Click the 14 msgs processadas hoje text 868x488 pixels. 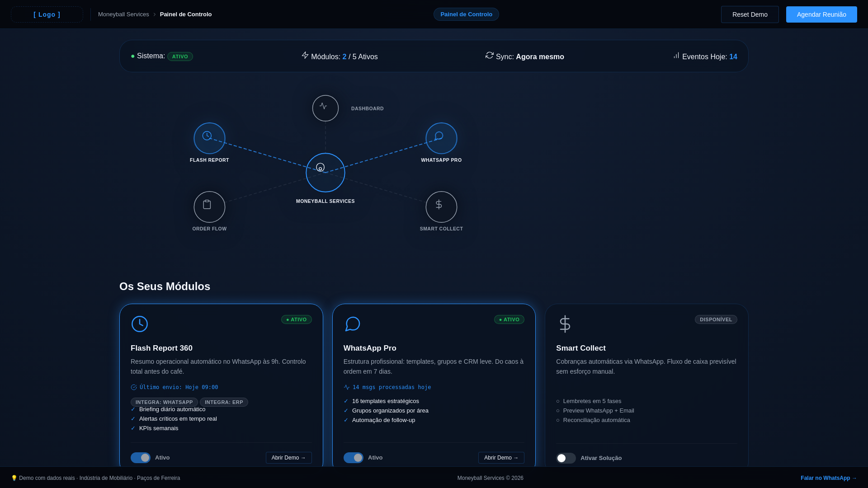[392, 387]
